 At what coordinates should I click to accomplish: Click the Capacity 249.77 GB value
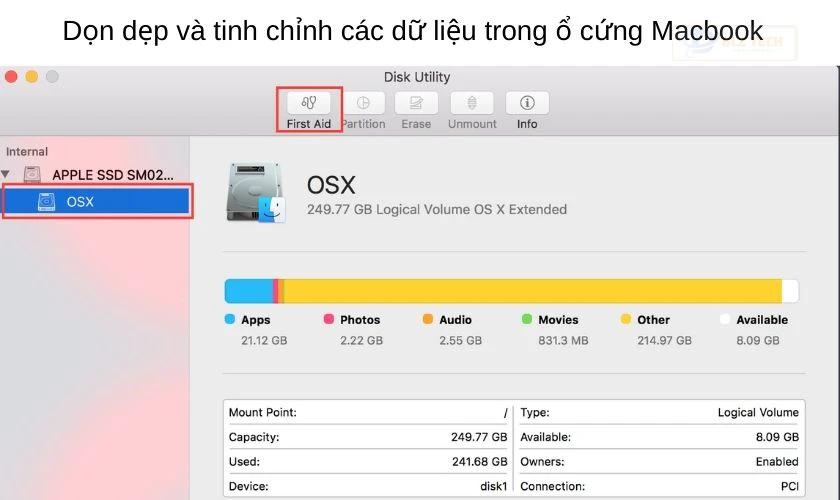point(479,437)
